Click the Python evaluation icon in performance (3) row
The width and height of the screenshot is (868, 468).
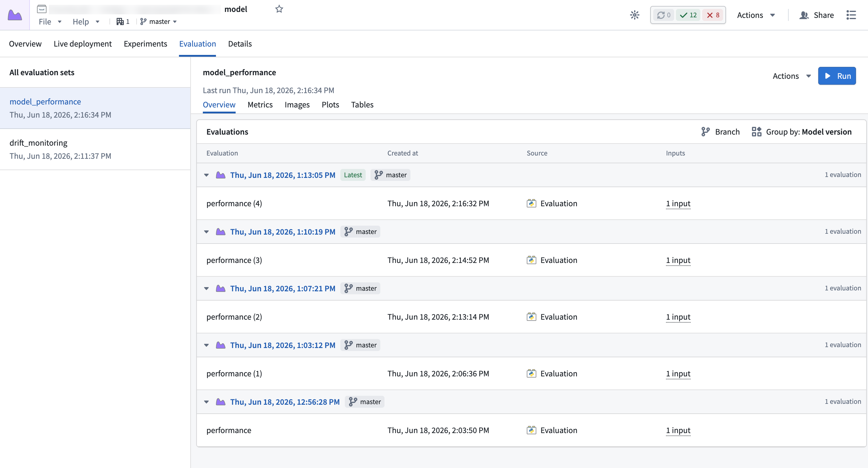click(531, 260)
